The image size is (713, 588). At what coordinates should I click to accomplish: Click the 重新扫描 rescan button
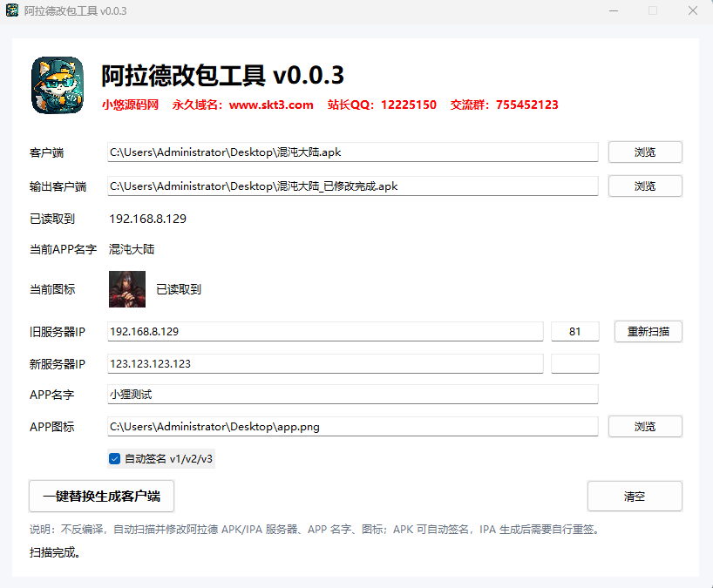coord(648,332)
